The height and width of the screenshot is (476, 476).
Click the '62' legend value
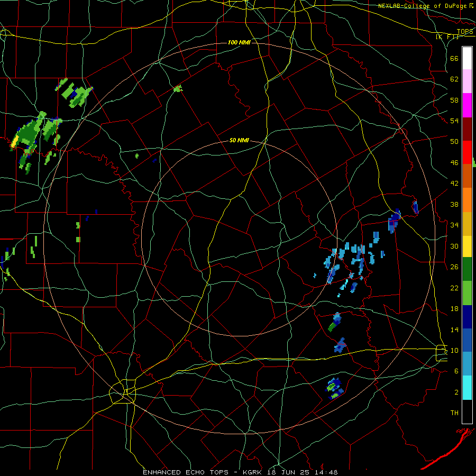(x=454, y=79)
